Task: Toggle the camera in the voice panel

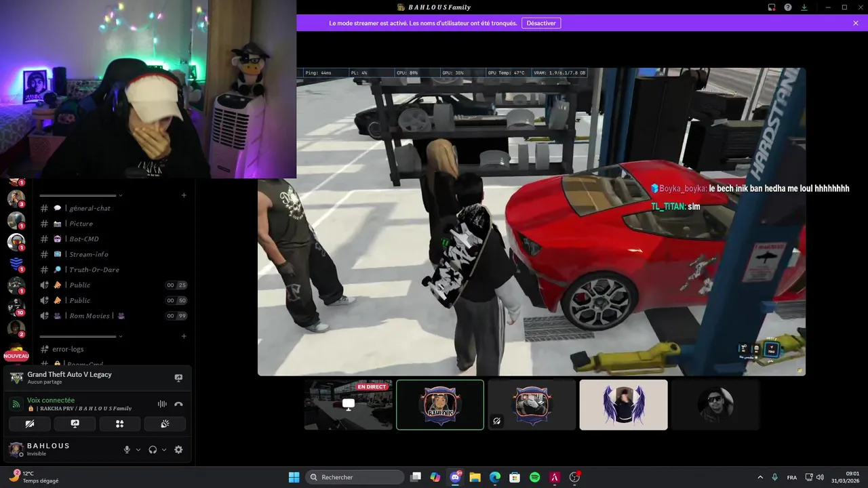Action: (x=30, y=424)
